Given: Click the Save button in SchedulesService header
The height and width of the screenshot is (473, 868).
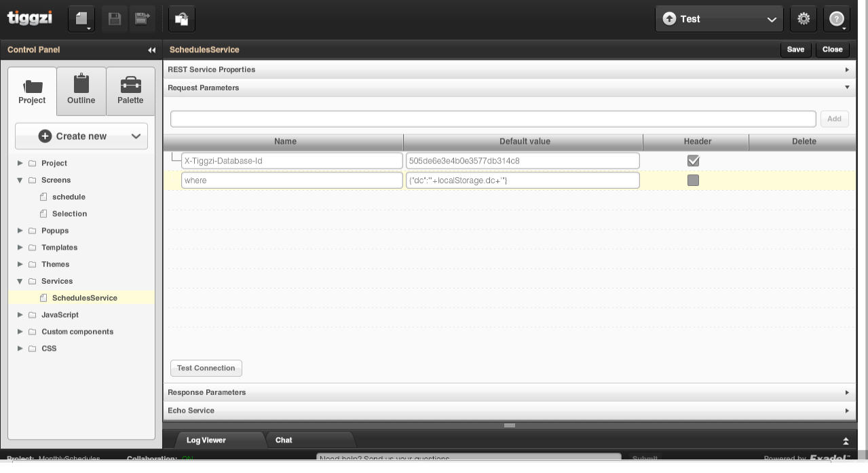Looking at the screenshot, I should tap(795, 50).
